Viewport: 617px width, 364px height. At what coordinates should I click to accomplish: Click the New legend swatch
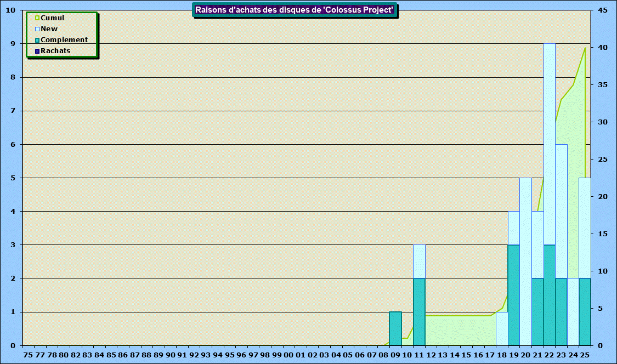37,29
